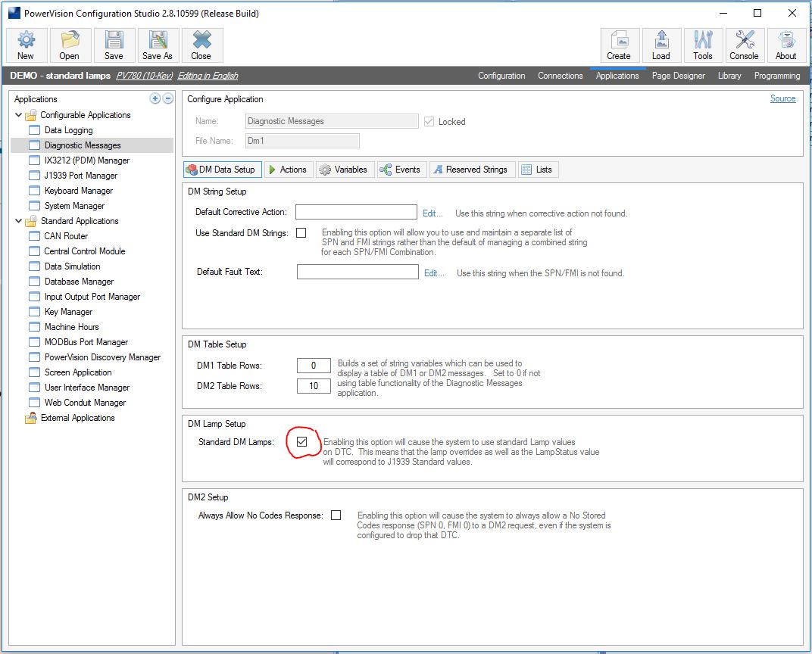Select Key Manager in the tree
The image size is (812, 654).
[68, 312]
